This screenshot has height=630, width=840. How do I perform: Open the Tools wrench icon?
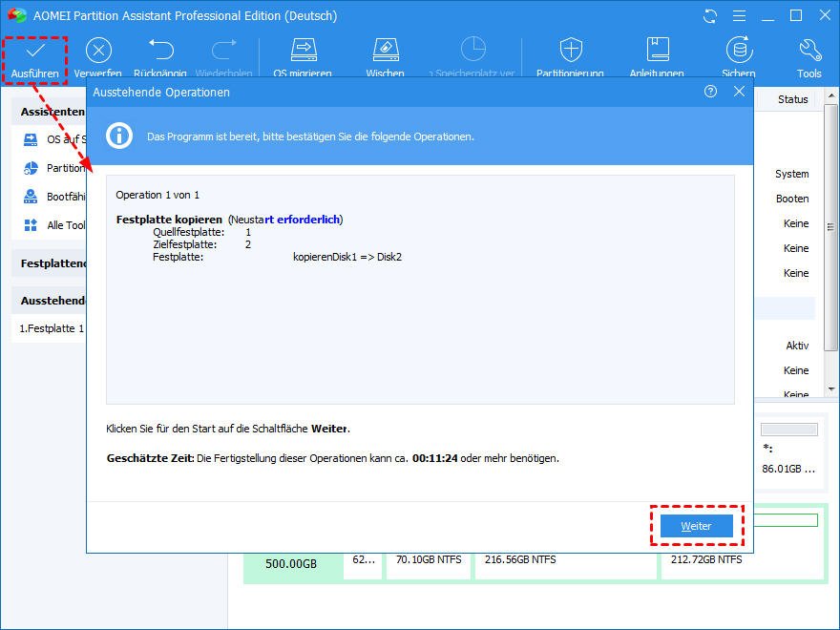click(x=809, y=50)
